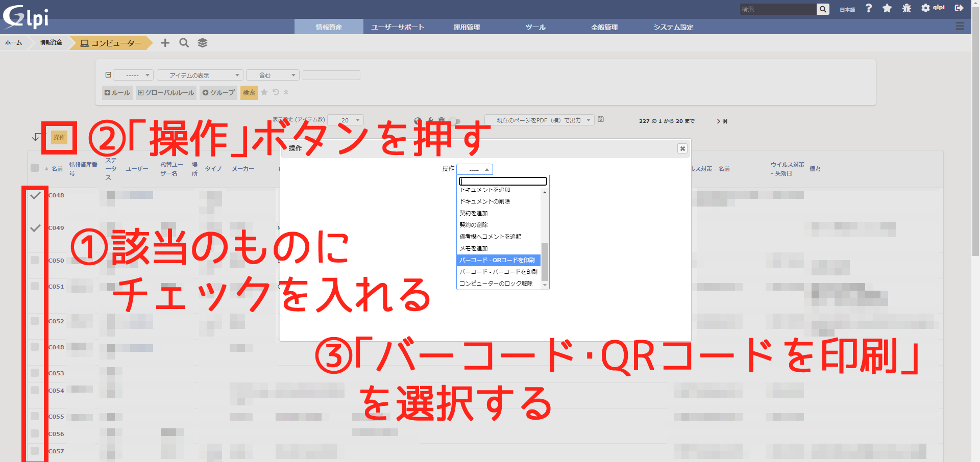Click the magnifier icon beside the breadcrumb
Viewport: 980px width, 462px height.
pos(184,43)
